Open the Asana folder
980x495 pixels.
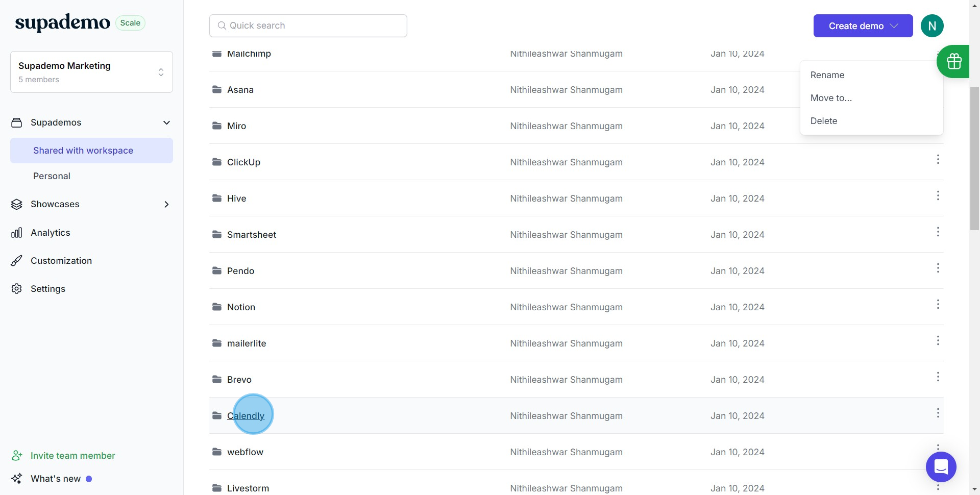pyautogui.click(x=240, y=90)
